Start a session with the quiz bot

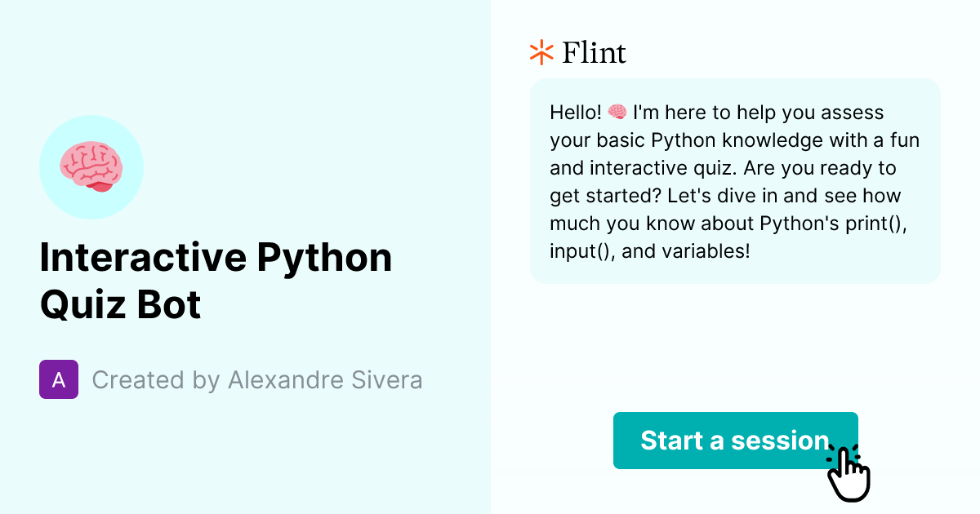[x=735, y=441]
